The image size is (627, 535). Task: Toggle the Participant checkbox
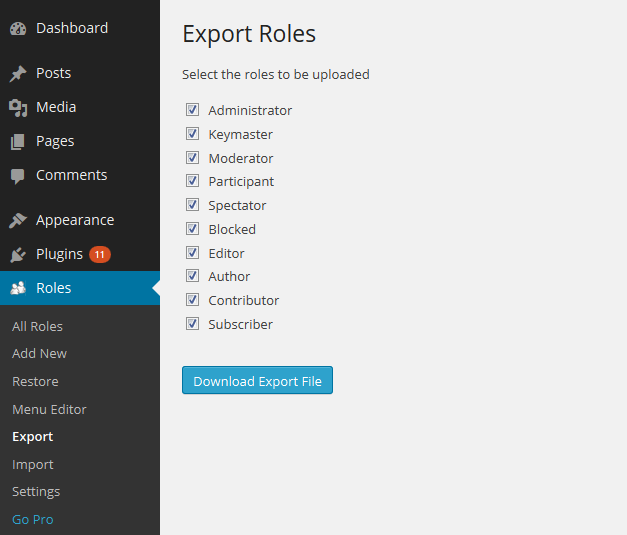click(x=192, y=181)
